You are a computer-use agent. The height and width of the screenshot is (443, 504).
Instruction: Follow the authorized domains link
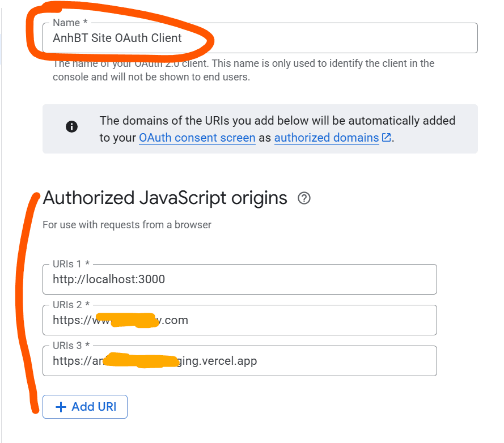[326, 138]
